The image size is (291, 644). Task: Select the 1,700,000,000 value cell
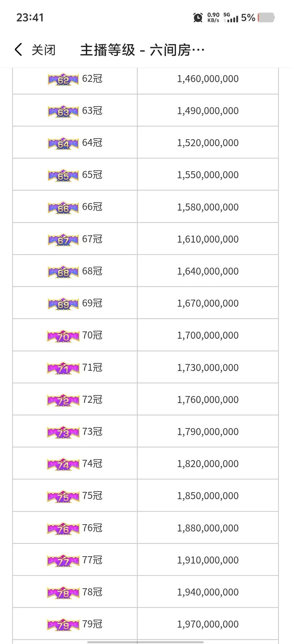[208, 335]
